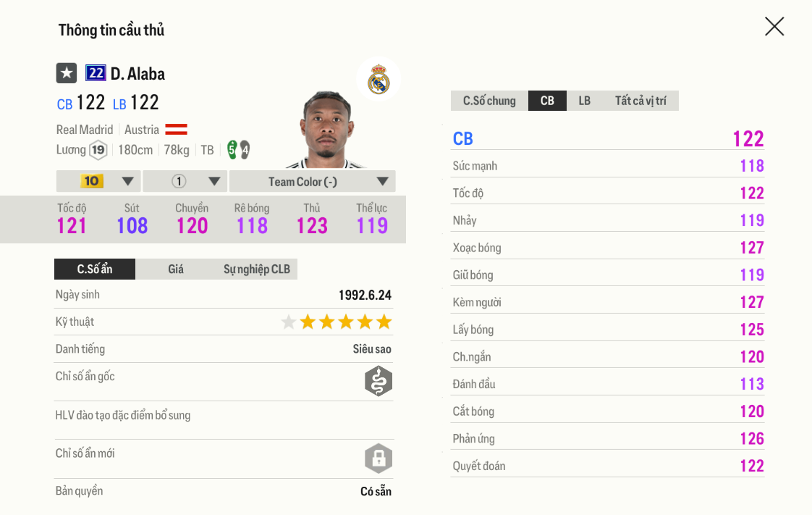Open the Real Madrid club badge
The image size is (812, 515).
click(378, 79)
